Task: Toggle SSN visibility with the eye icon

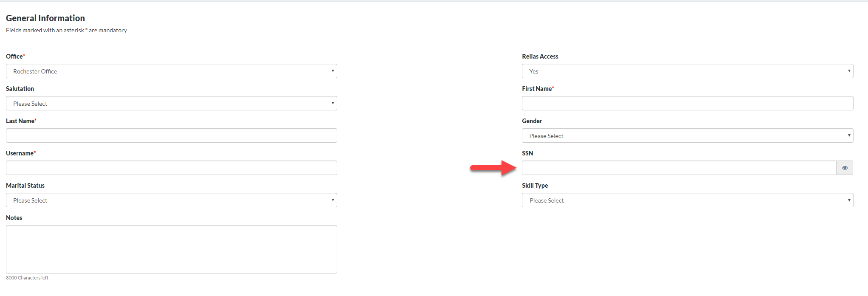Action: (x=844, y=168)
